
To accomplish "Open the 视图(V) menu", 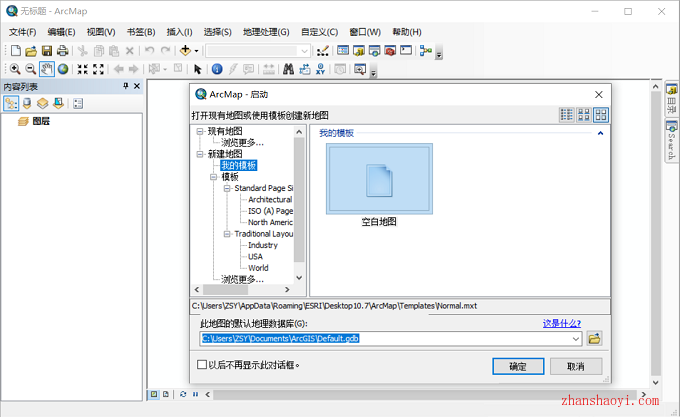I will [101, 32].
